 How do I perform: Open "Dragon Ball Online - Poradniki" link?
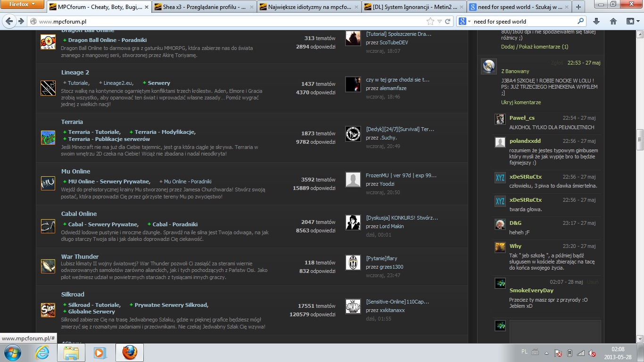coord(107,40)
